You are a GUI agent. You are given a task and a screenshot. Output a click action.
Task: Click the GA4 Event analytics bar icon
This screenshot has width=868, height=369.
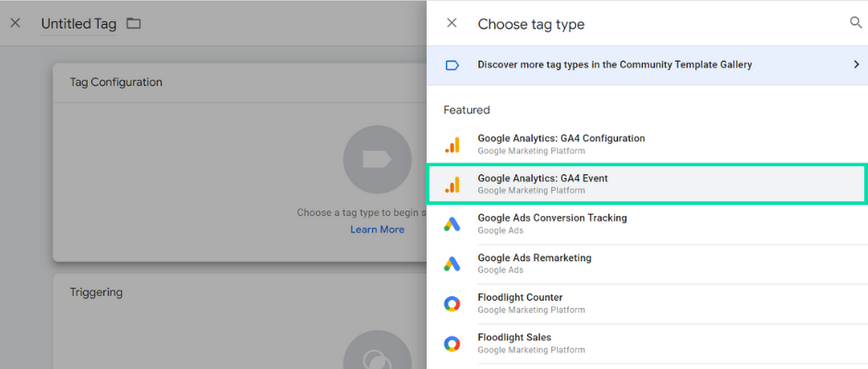point(452,184)
